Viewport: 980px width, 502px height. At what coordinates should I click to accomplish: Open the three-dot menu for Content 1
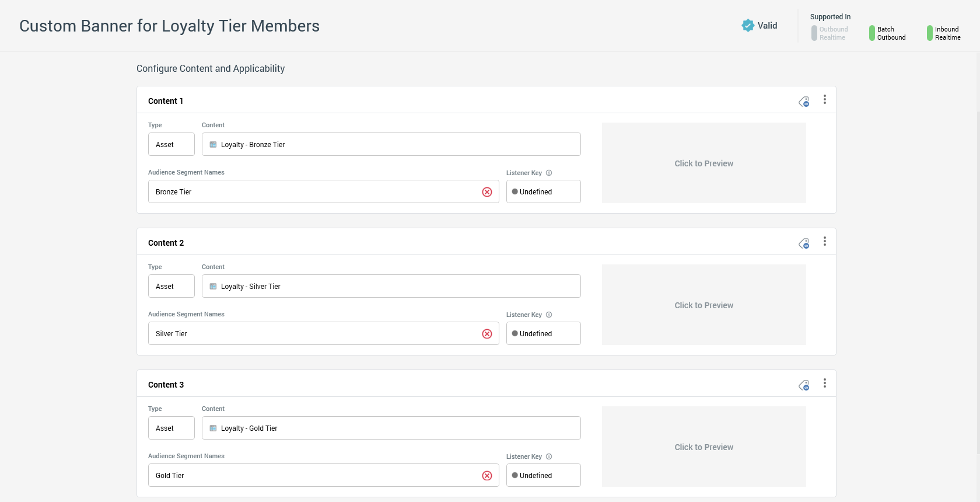pos(824,100)
